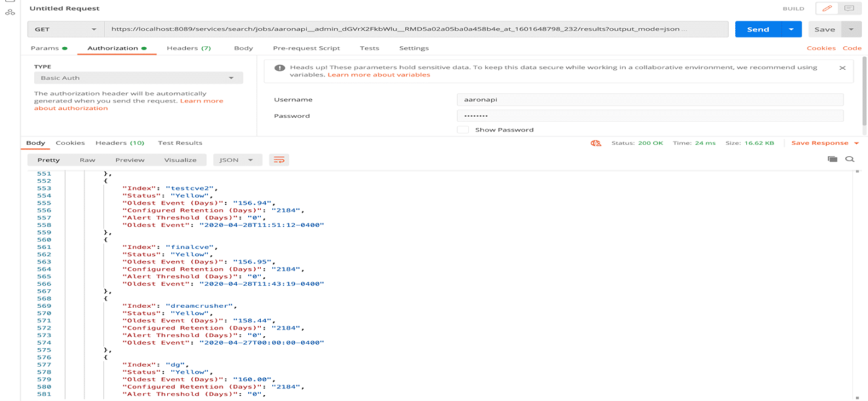
Task: Enable the Show Password checkbox
Action: pos(462,130)
